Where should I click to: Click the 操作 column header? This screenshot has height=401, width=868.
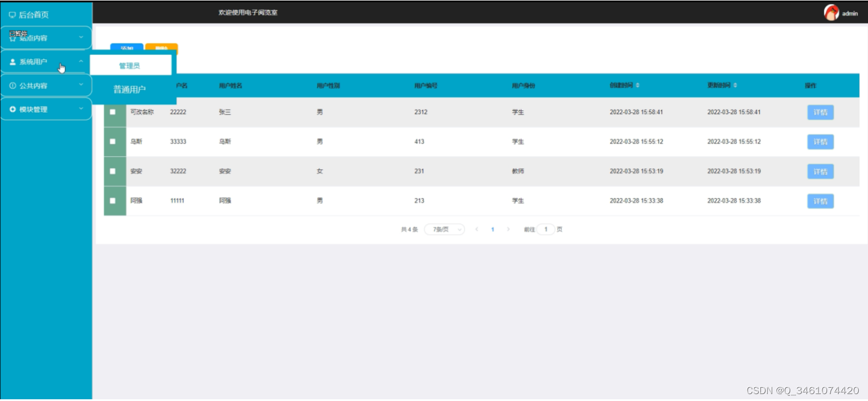(810, 86)
